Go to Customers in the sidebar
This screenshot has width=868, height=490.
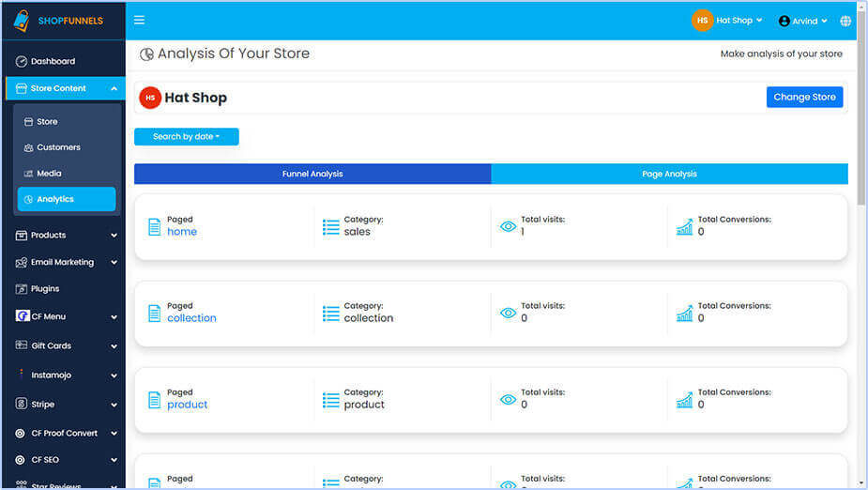click(58, 147)
